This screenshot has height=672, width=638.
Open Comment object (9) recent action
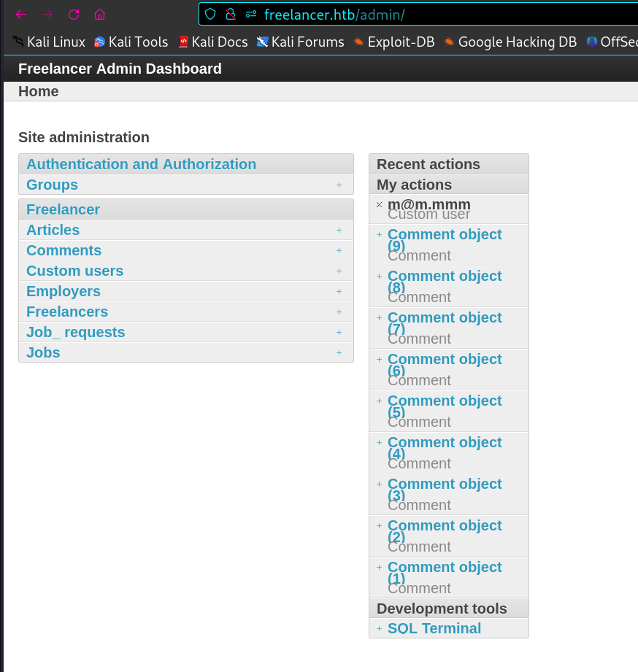[x=445, y=239]
